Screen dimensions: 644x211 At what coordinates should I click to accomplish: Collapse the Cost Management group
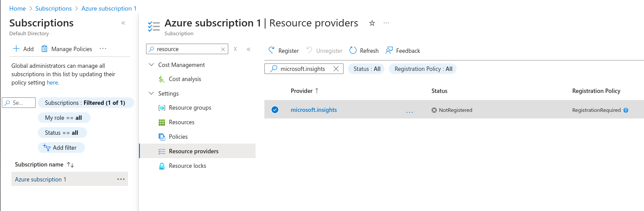coord(152,65)
